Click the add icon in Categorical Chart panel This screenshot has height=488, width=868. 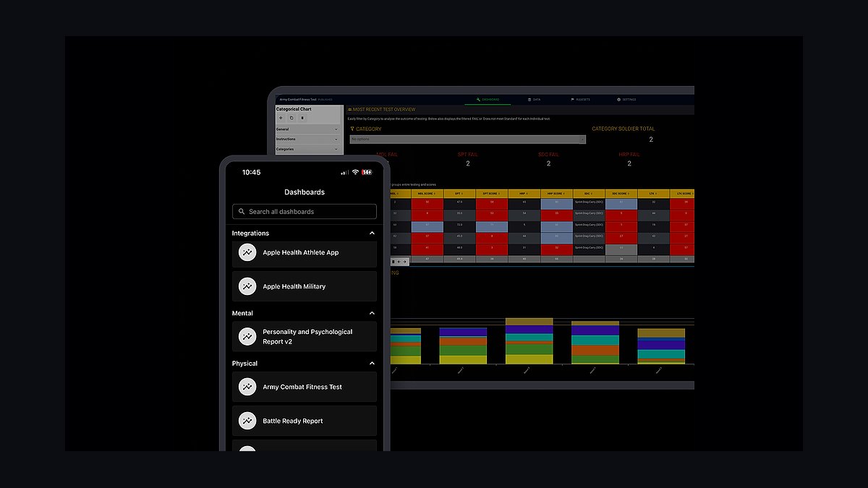click(x=281, y=118)
